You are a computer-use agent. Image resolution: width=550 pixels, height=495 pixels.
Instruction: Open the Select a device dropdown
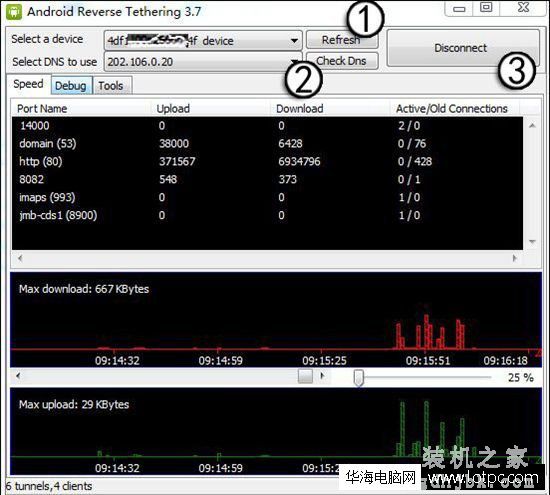[203, 41]
